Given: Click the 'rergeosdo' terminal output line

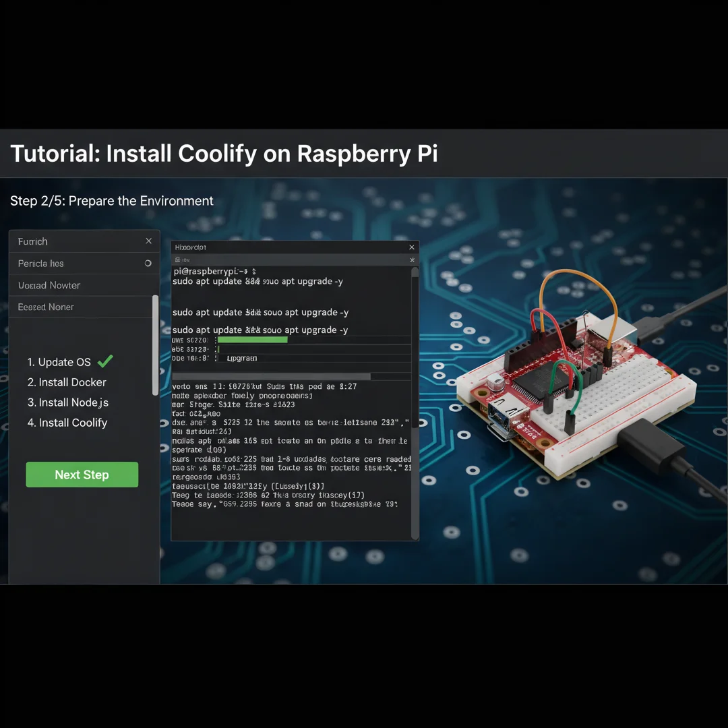Looking at the screenshot, I should [x=206, y=477].
